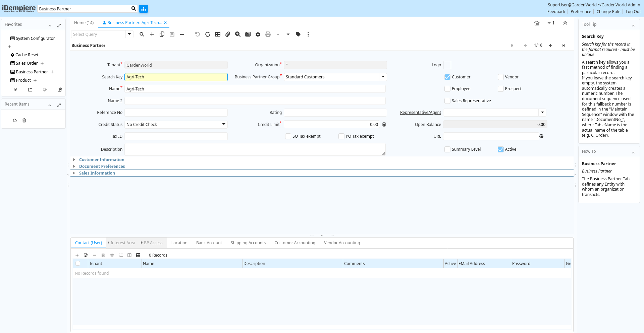The width and height of the screenshot is (644, 333).
Task: Uncheck the Customer checkbox
Action: tap(447, 77)
